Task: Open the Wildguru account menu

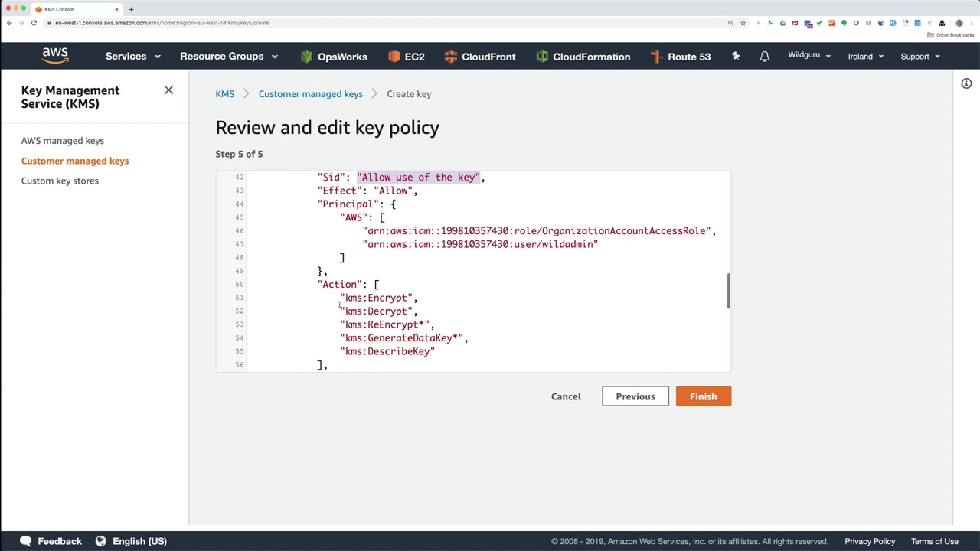Action: tap(808, 55)
